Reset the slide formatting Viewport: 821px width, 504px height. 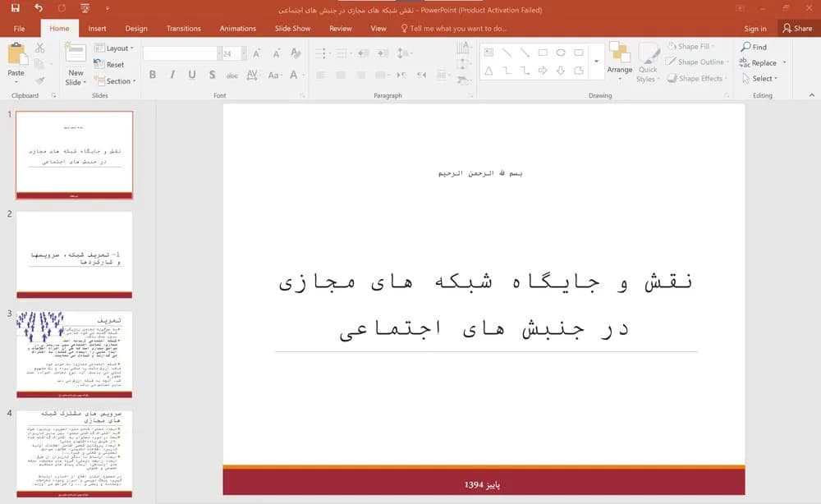pyautogui.click(x=109, y=64)
